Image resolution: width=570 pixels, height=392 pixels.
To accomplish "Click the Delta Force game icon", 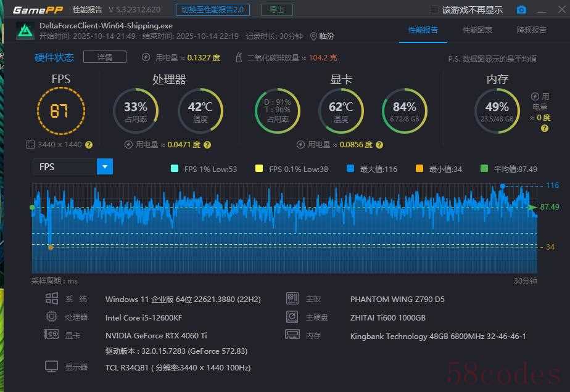I will click(x=25, y=31).
